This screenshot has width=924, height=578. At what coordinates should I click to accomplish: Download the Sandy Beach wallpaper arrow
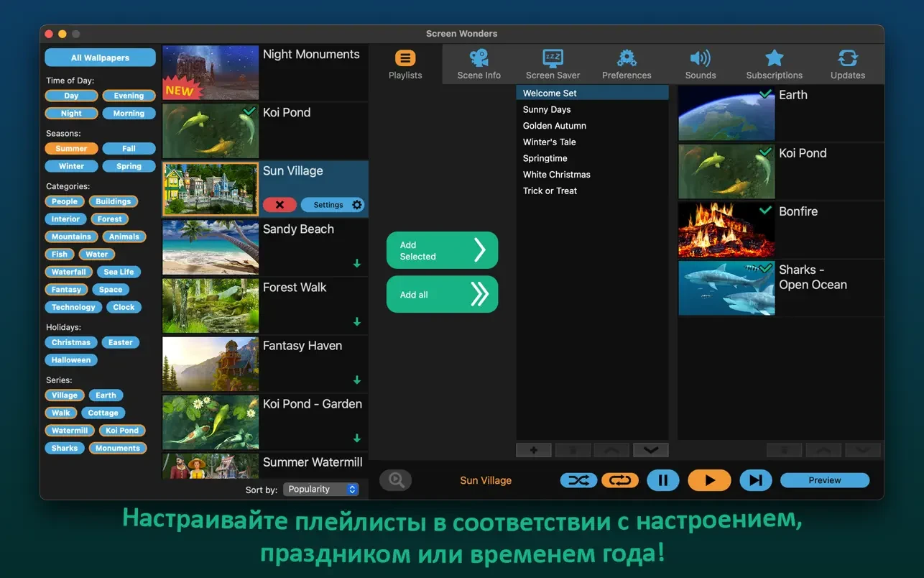(x=357, y=264)
